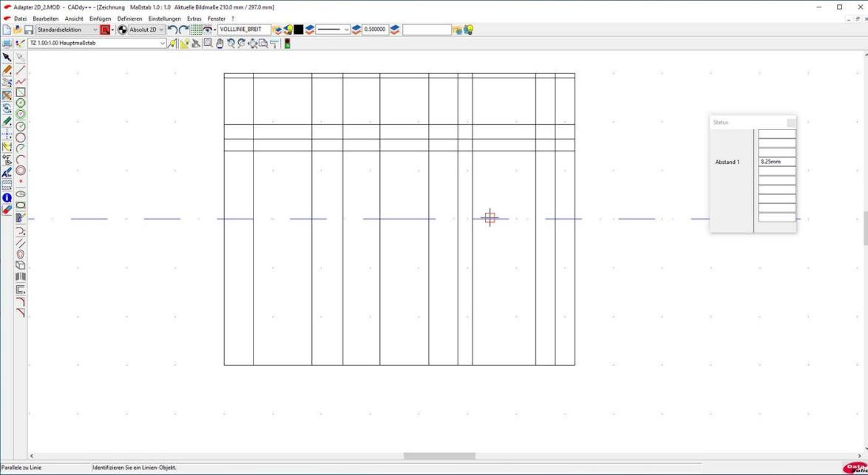Open the Extras menu
Screen dimensions: 868x475
194,18
